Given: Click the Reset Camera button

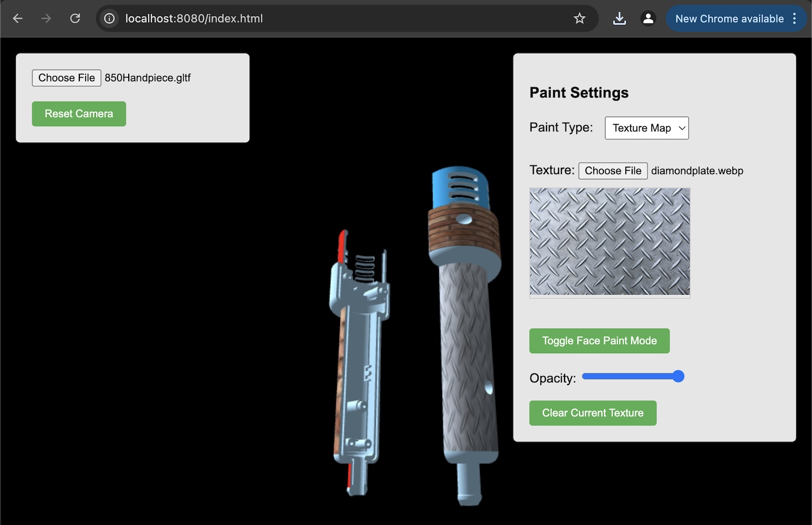Looking at the screenshot, I should pos(79,114).
